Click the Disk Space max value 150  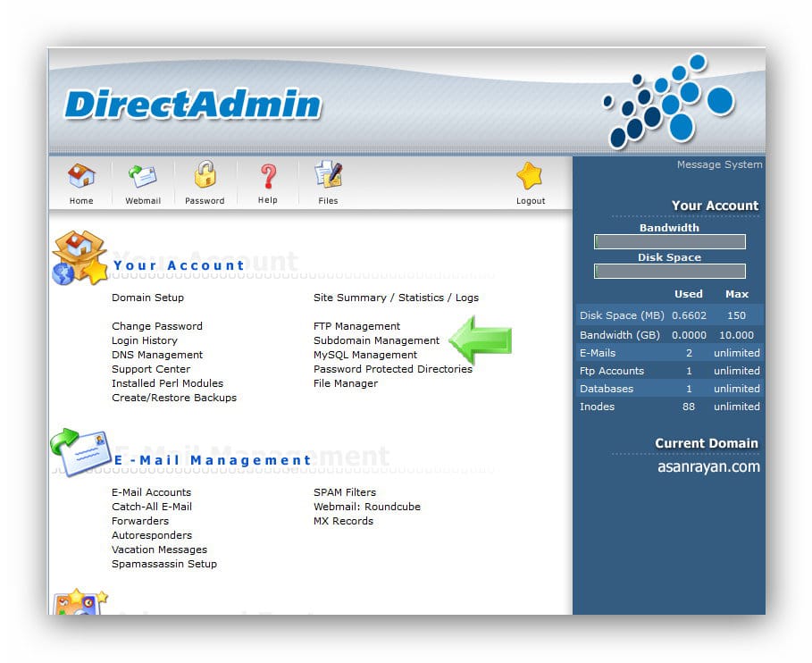tap(736, 315)
